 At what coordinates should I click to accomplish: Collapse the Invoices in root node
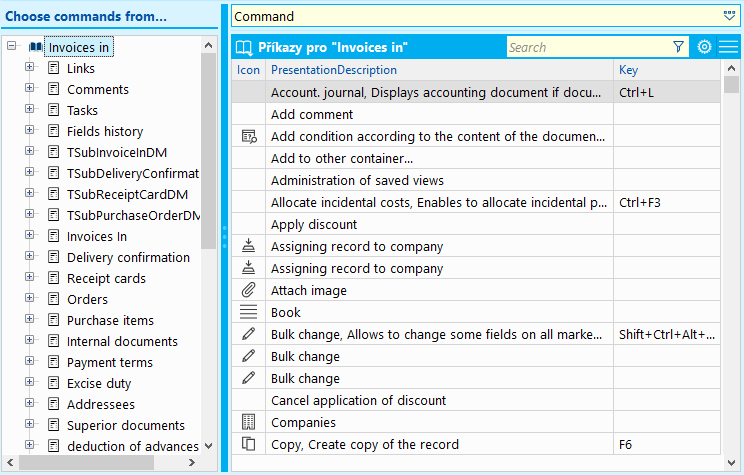tap(11, 47)
